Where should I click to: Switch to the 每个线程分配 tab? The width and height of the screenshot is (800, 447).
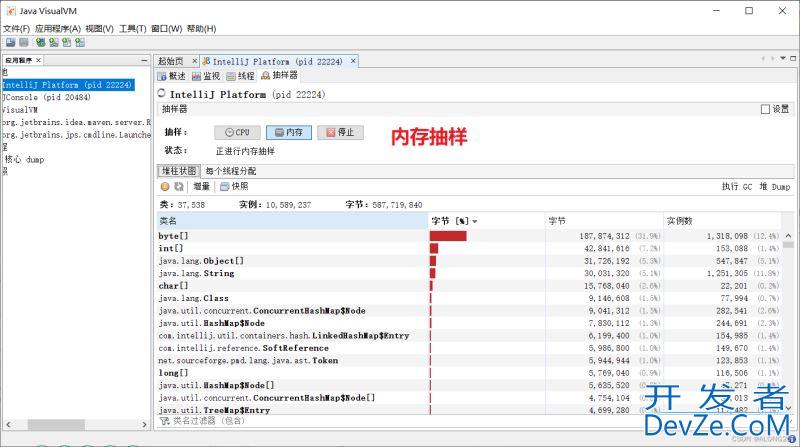click(x=231, y=171)
